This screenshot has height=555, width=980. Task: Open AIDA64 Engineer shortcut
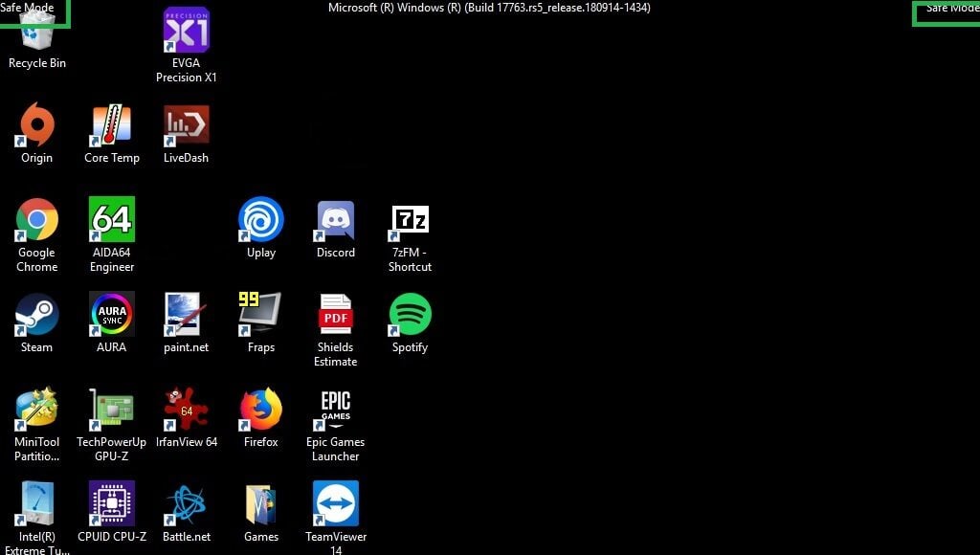tap(111, 219)
